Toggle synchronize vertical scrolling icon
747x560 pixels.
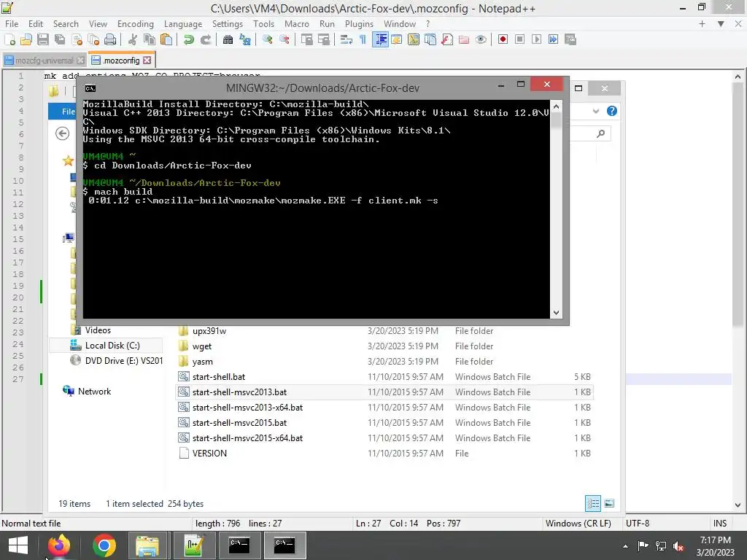click(x=306, y=39)
